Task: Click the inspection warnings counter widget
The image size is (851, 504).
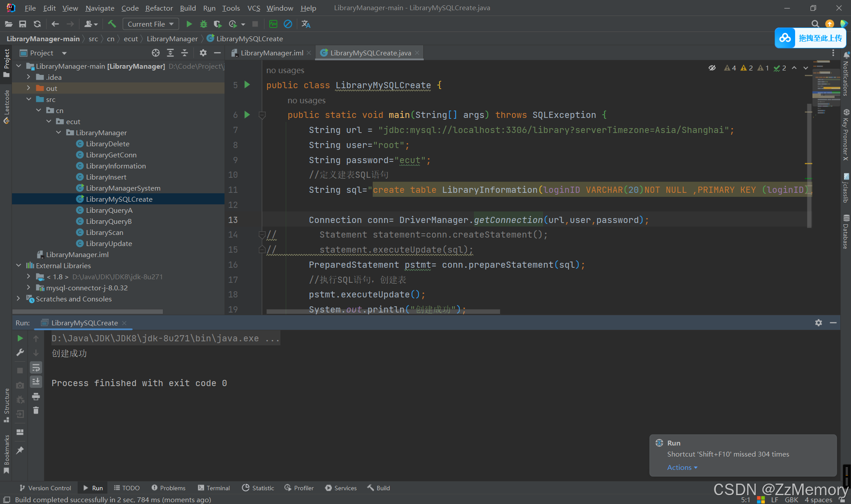Action: coord(755,68)
